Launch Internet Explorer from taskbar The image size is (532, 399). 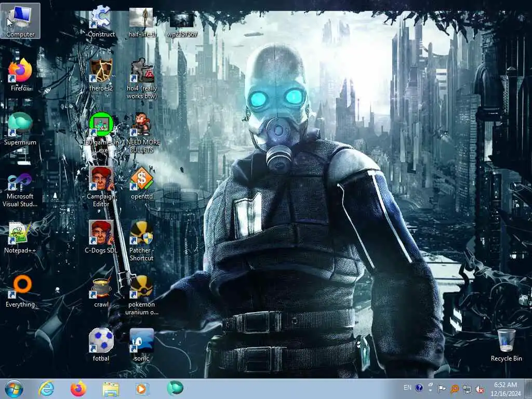[46, 389]
